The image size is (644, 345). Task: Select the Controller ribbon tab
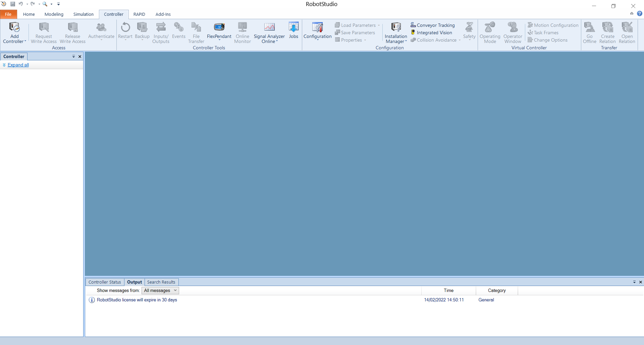pyautogui.click(x=114, y=14)
